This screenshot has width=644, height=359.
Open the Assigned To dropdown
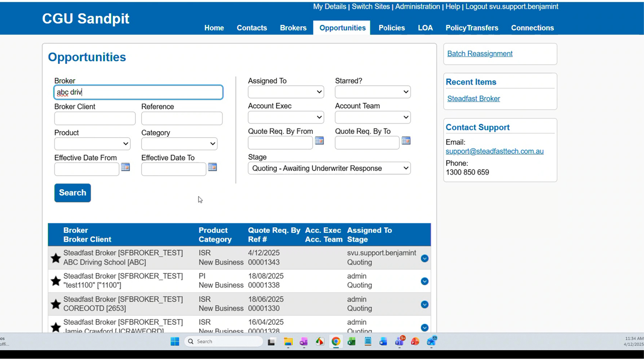tap(286, 92)
